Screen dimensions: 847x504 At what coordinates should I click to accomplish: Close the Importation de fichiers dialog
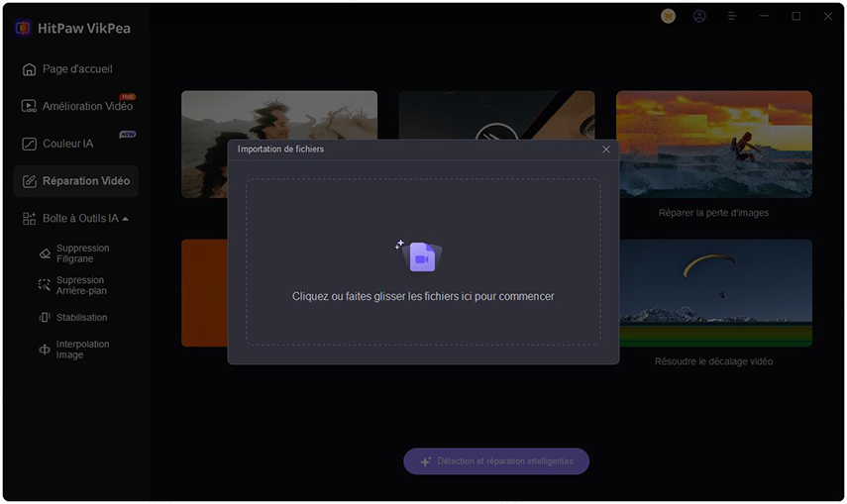[x=606, y=150]
